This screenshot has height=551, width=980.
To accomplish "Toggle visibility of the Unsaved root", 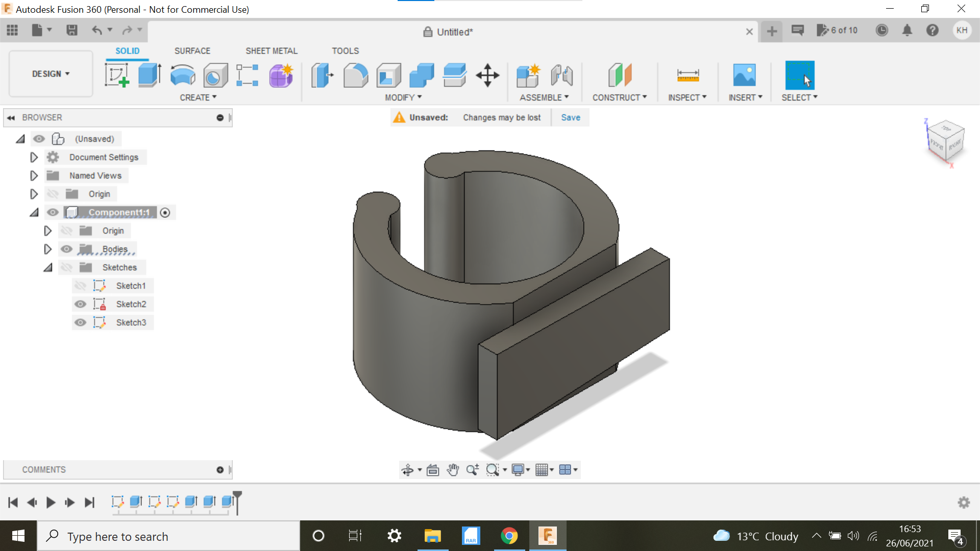I will [39, 138].
